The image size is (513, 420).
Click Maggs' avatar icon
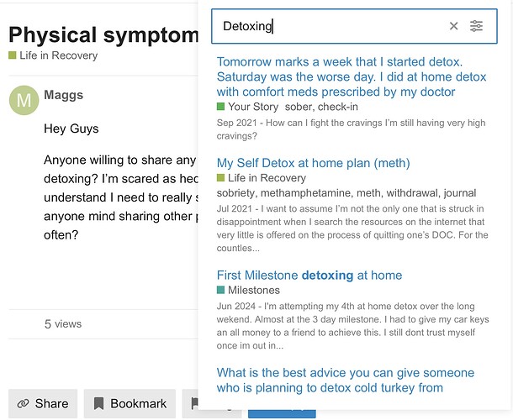click(x=23, y=100)
